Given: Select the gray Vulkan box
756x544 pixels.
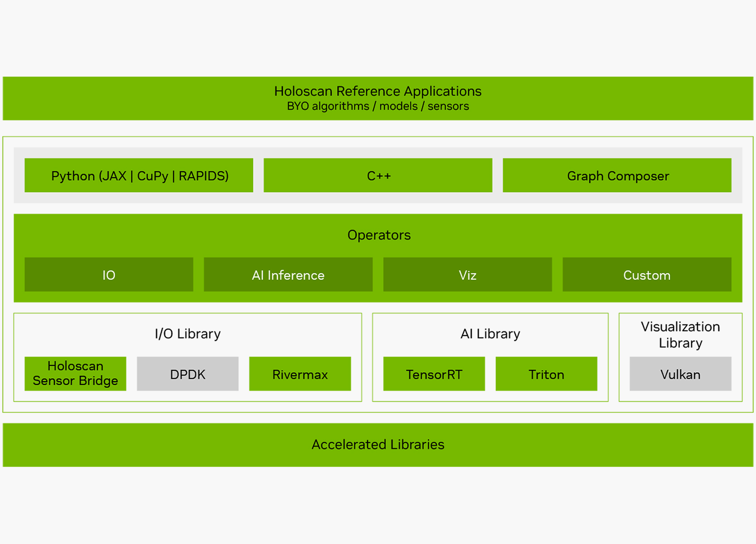Looking at the screenshot, I should [680, 374].
